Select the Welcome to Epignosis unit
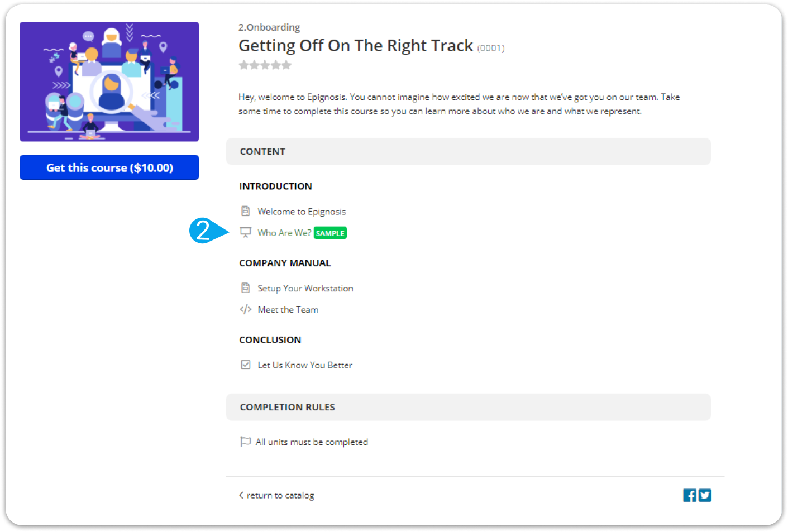The width and height of the screenshot is (788, 532). pos(302,212)
